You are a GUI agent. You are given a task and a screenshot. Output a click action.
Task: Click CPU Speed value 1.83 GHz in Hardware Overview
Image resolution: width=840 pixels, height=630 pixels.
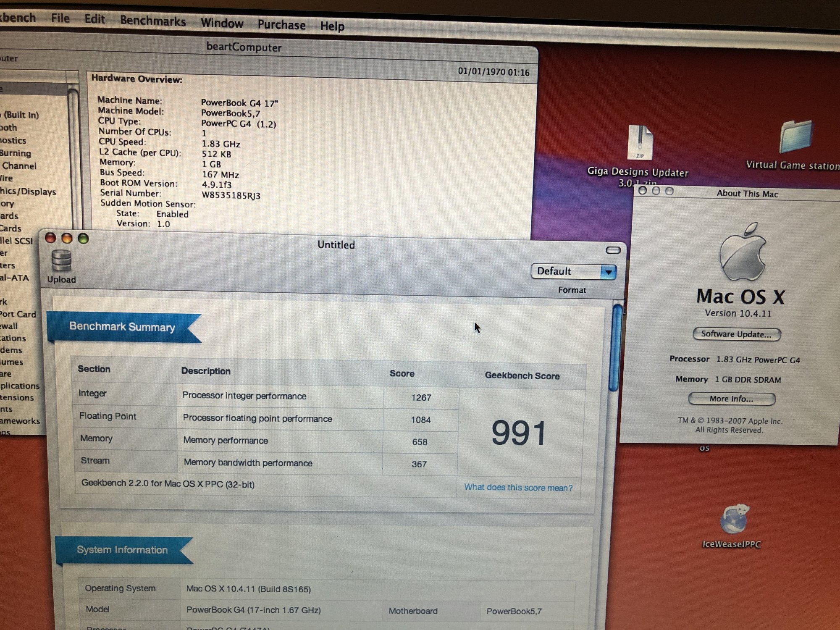click(x=221, y=144)
